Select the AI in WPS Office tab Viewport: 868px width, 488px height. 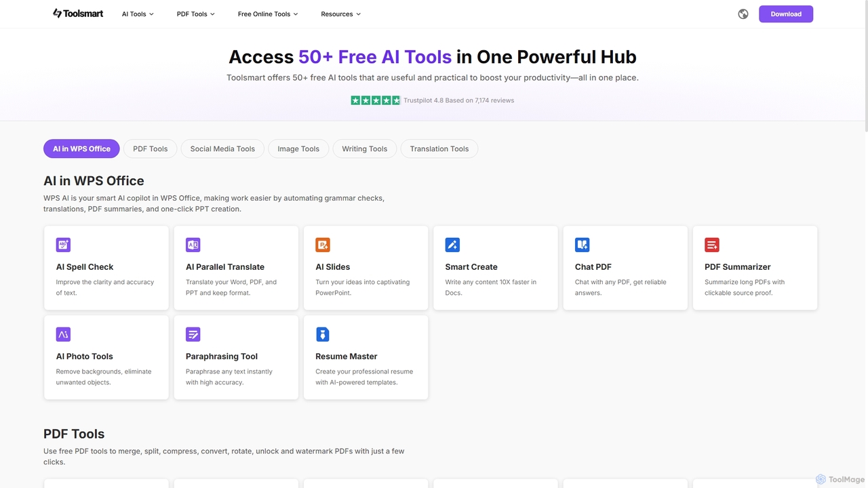click(x=81, y=148)
